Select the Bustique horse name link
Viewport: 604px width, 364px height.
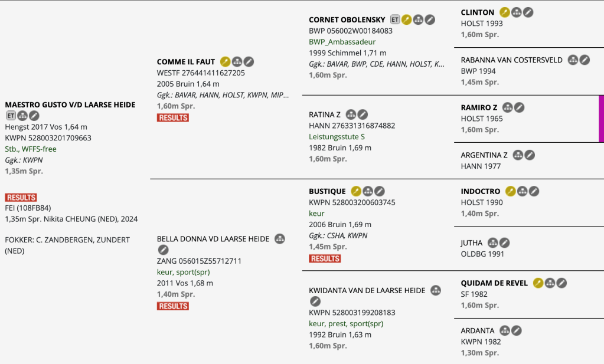327,191
